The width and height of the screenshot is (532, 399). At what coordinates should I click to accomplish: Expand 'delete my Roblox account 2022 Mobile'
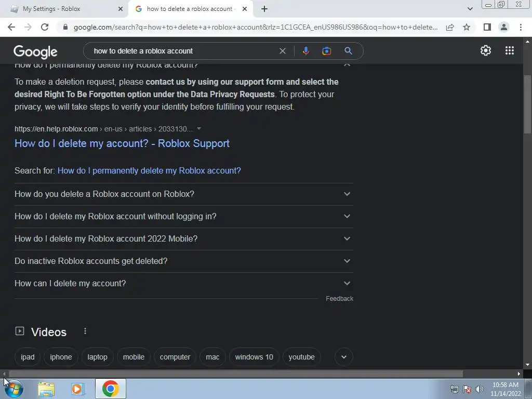tap(183, 239)
